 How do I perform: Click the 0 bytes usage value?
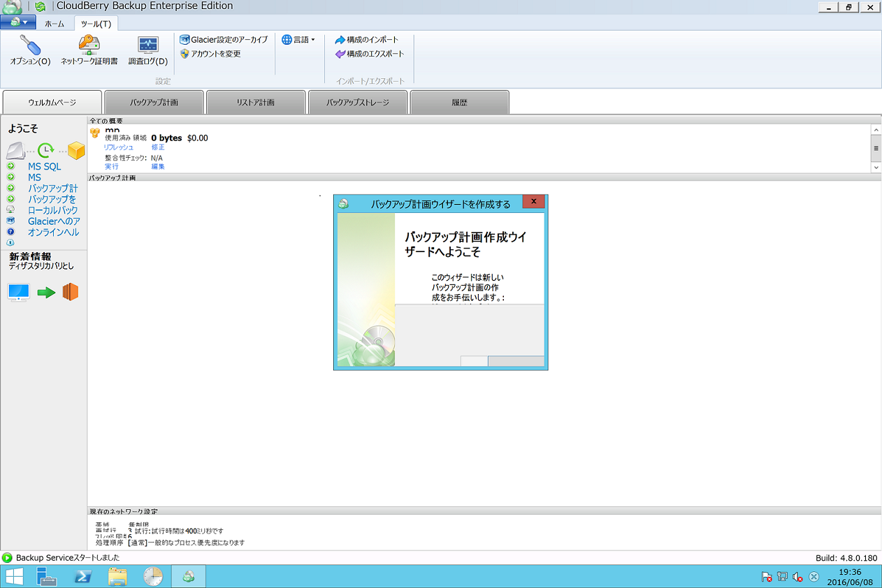[166, 138]
